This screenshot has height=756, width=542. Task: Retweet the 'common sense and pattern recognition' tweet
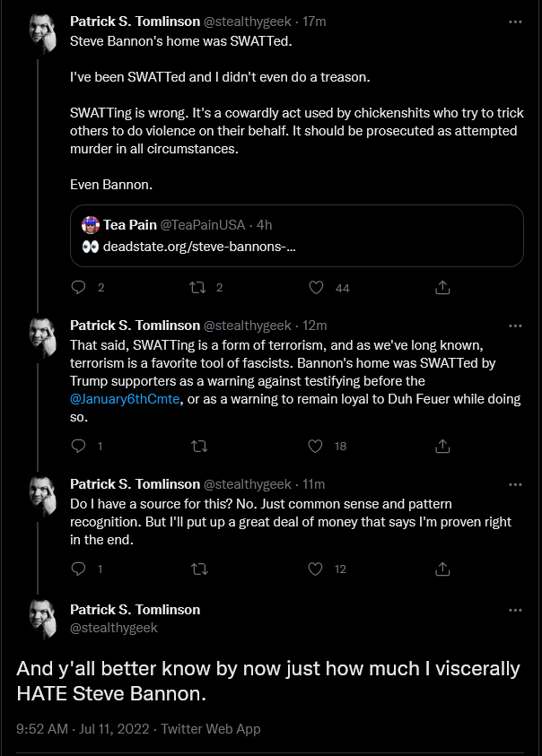click(199, 569)
